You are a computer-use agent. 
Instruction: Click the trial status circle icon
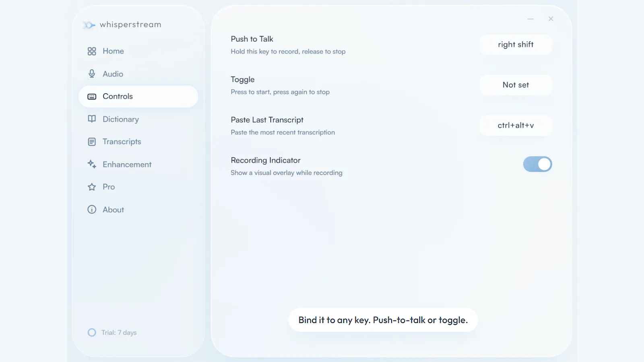point(92,333)
